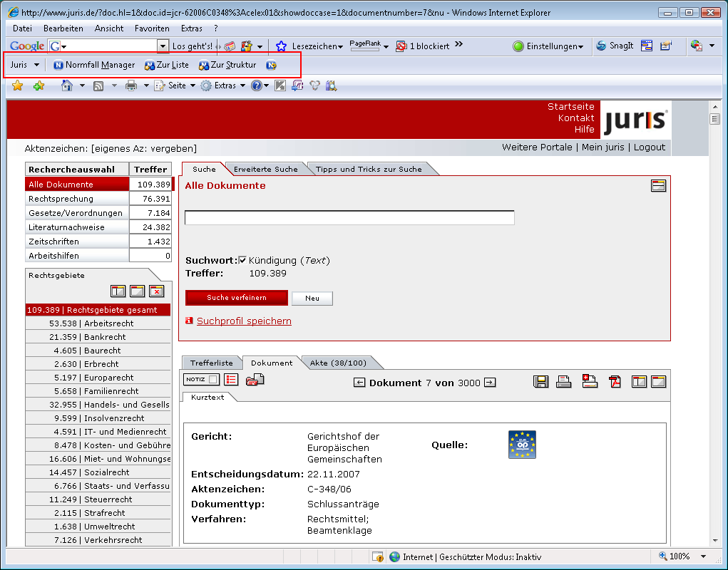Expand the Einstellungen dropdown in Google toolbar
728x570 pixels.
[x=548, y=46]
